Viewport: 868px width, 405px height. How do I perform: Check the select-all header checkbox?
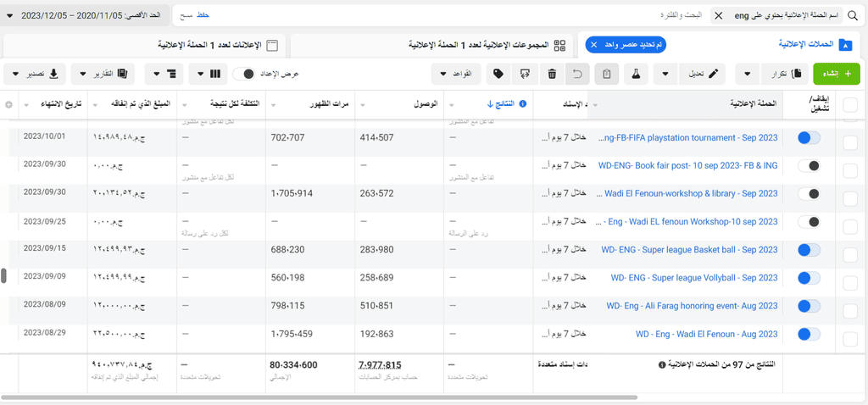(x=849, y=103)
